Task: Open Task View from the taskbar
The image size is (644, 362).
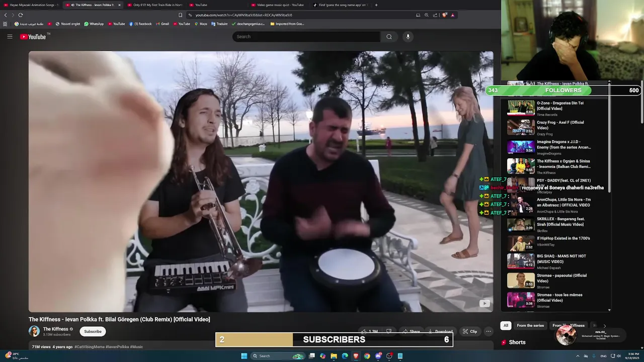Action: tap(311, 356)
